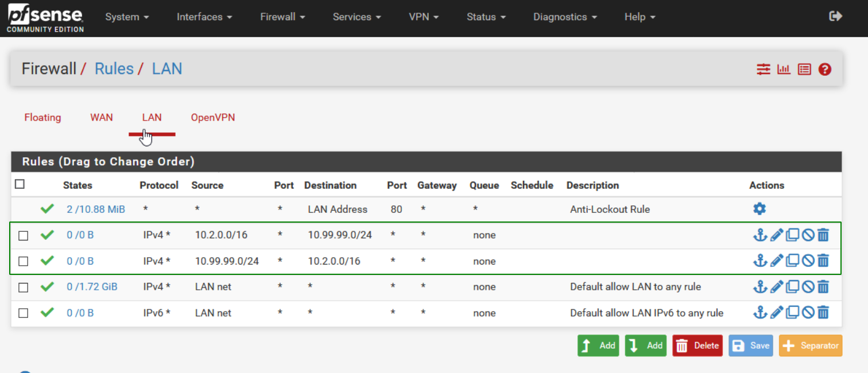Check the box for 10.2.0.0/16 source rule
This screenshot has height=373, width=868.
24,235
